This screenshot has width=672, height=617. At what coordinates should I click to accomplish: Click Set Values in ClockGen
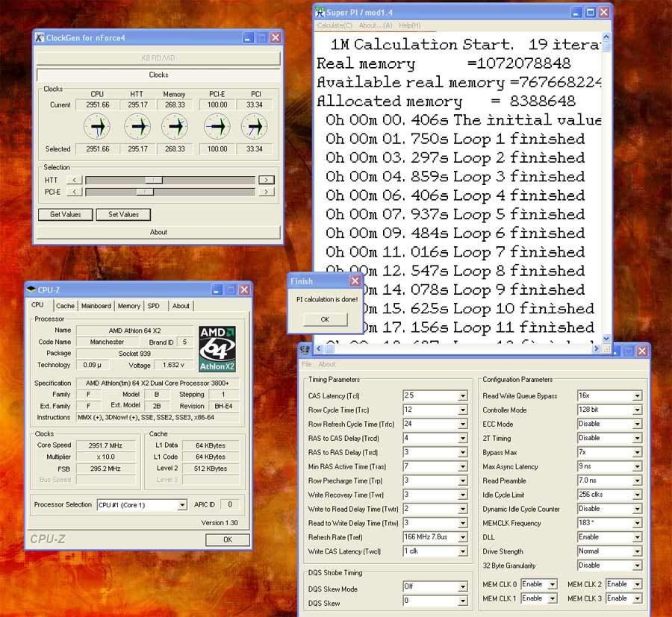(x=123, y=215)
